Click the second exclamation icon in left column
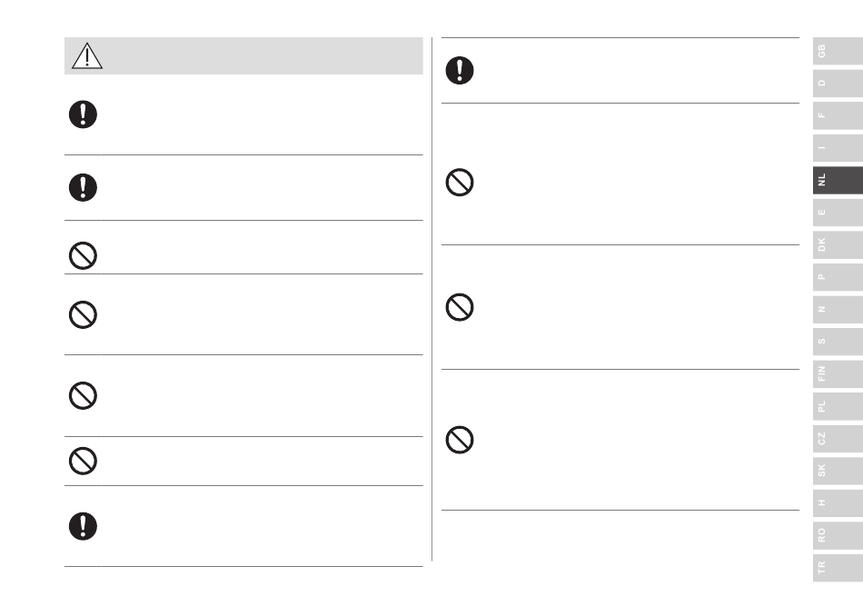863x616 pixels. coord(83,187)
